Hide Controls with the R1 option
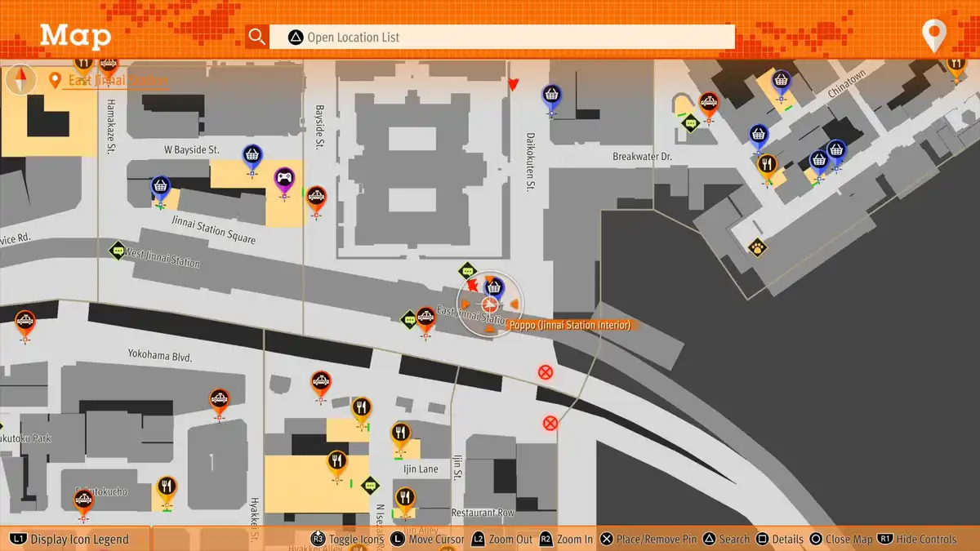980x551 pixels. click(917, 539)
